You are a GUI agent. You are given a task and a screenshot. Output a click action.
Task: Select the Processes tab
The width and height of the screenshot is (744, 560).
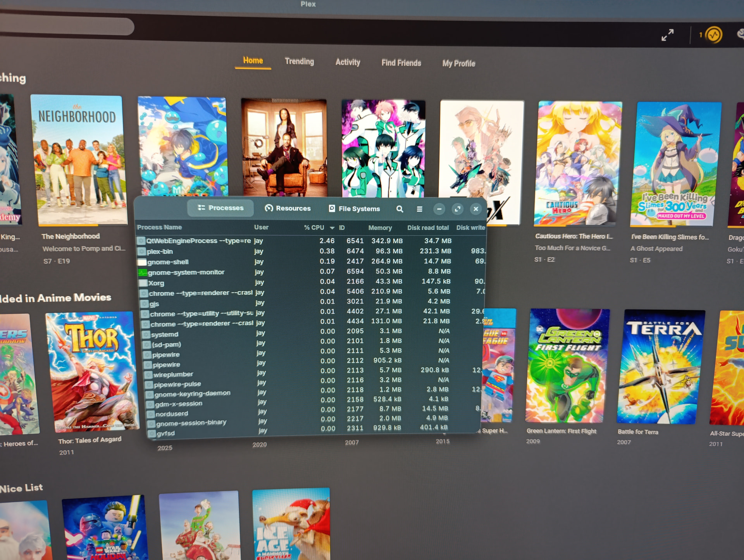220,208
